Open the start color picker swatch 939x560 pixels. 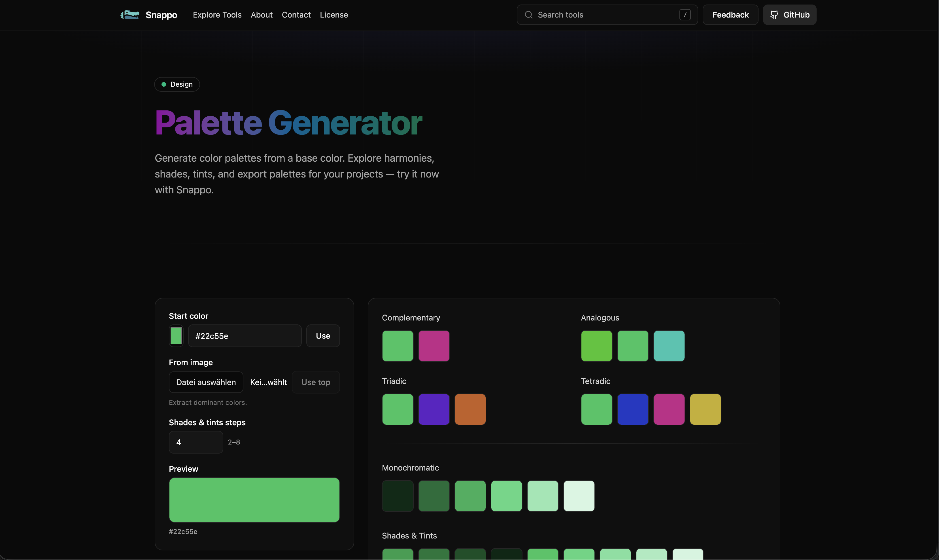pyautogui.click(x=176, y=336)
